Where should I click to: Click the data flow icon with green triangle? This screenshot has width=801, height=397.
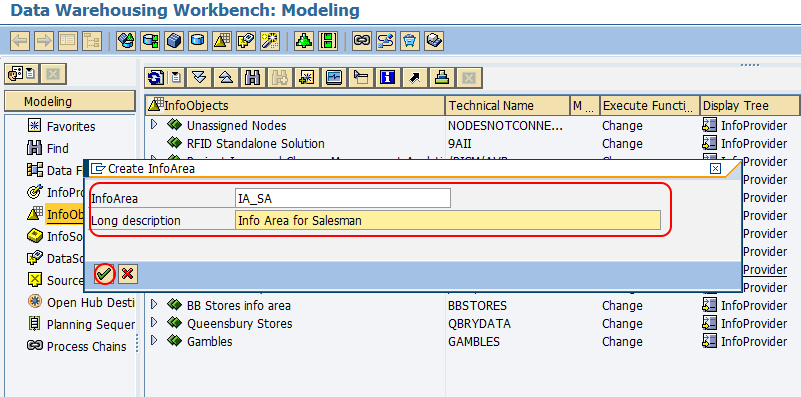pos(126,40)
